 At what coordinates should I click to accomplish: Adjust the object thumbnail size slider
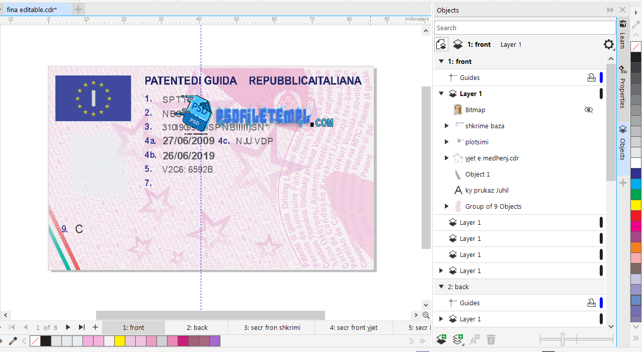tap(562, 339)
